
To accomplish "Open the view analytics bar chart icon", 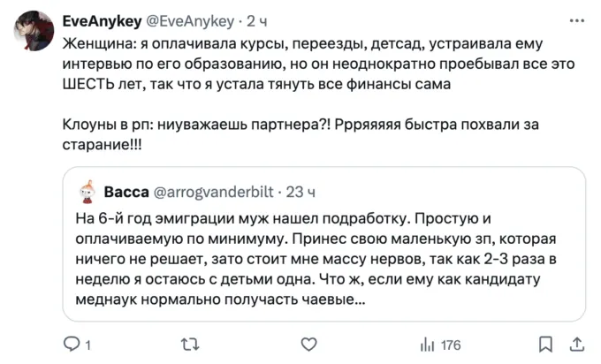I will pyautogui.click(x=423, y=343).
